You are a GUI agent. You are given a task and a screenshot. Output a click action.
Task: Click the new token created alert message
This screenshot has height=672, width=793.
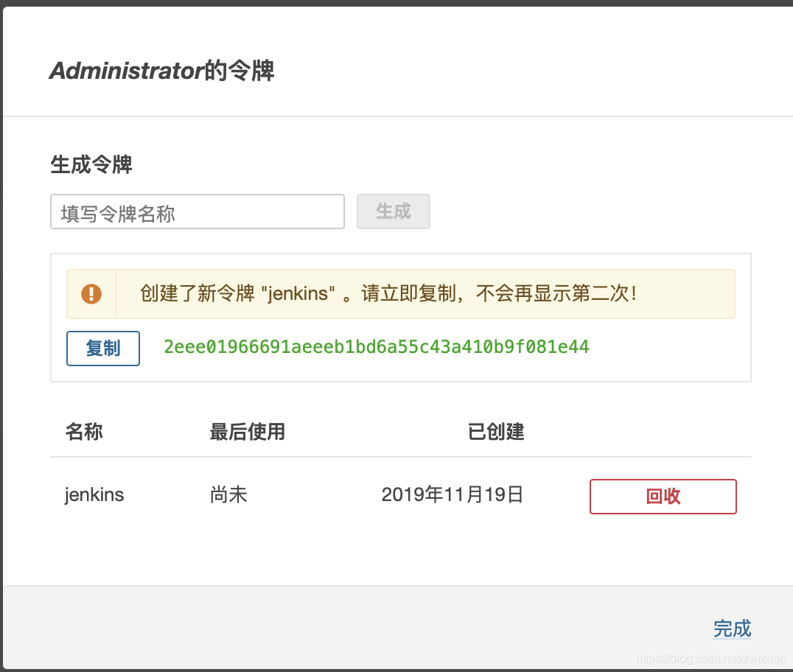point(400,294)
